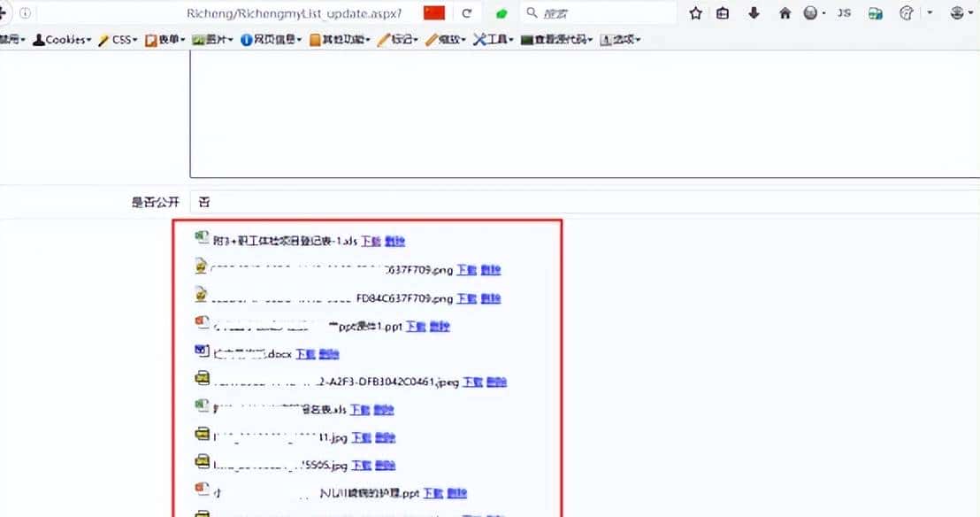Download the FD84C637F709.png file
The width and height of the screenshot is (980, 517).
tap(467, 298)
